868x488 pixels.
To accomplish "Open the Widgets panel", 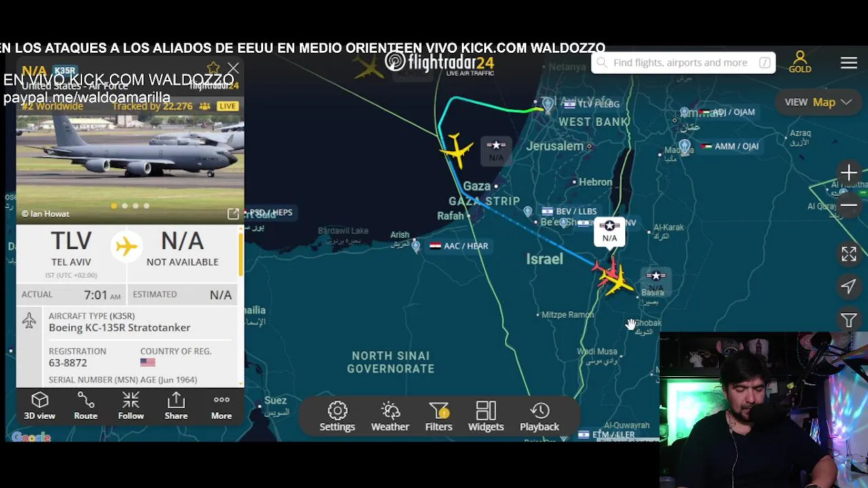I will (x=486, y=416).
